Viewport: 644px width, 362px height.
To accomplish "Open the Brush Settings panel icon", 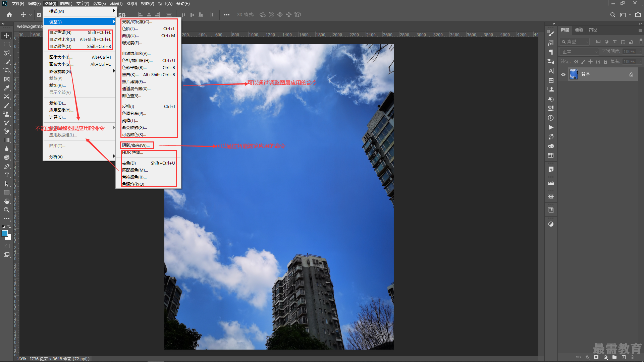I will [x=551, y=33].
